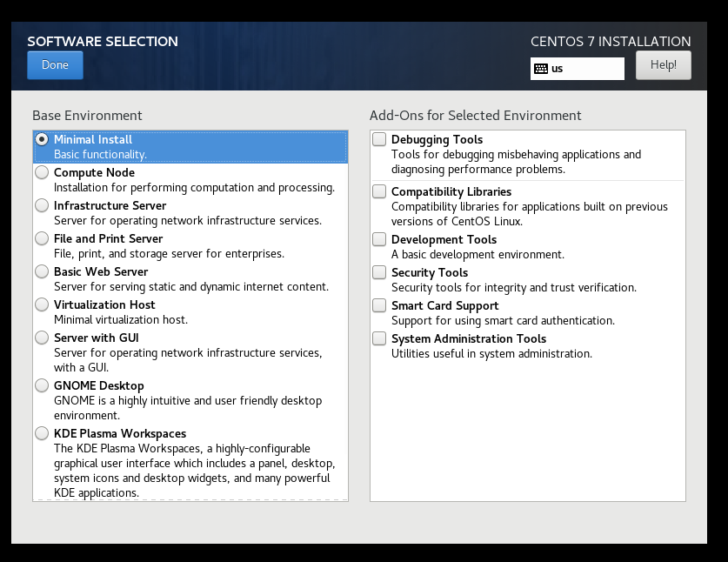Click the keyboard layout icon
Image resolution: width=728 pixels, height=562 pixels.
click(x=541, y=69)
